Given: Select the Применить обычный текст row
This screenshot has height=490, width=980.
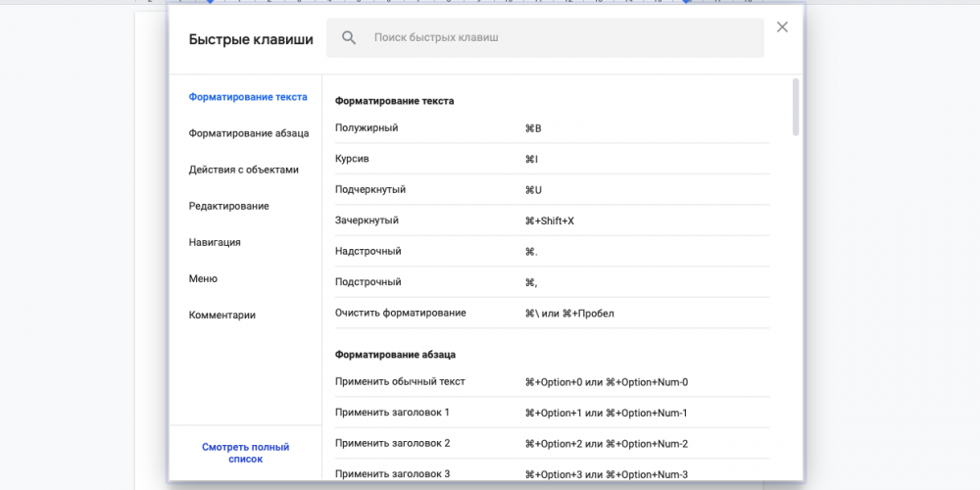Looking at the screenshot, I should pyautogui.click(x=552, y=382).
